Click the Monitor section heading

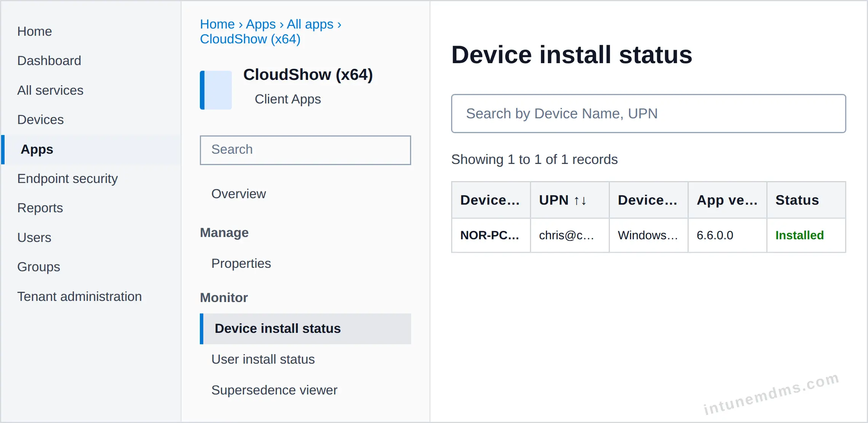[x=224, y=297]
